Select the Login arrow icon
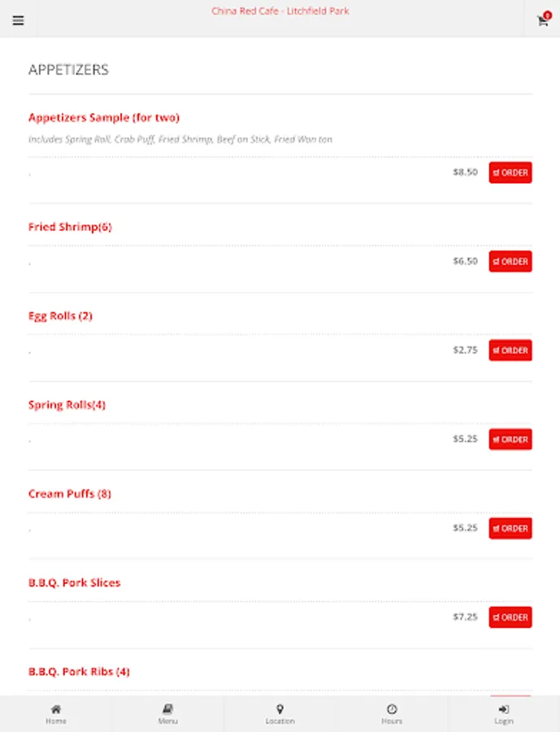The width and height of the screenshot is (560, 732). (x=504, y=712)
